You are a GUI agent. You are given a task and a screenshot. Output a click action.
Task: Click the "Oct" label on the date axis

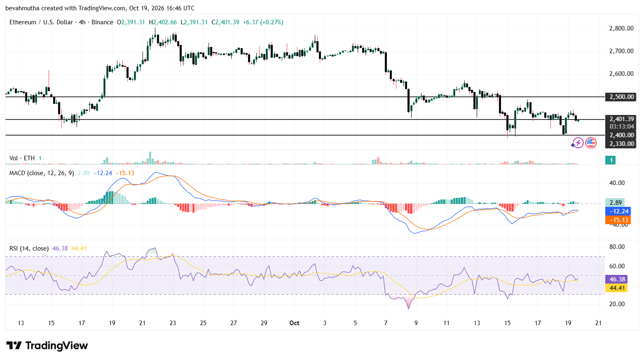pyautogui.click(x=295, y=323)
